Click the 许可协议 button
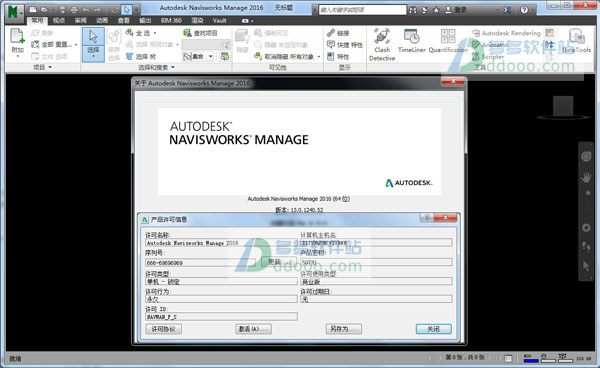Screen dimensions: 600x368 point(164,329)
